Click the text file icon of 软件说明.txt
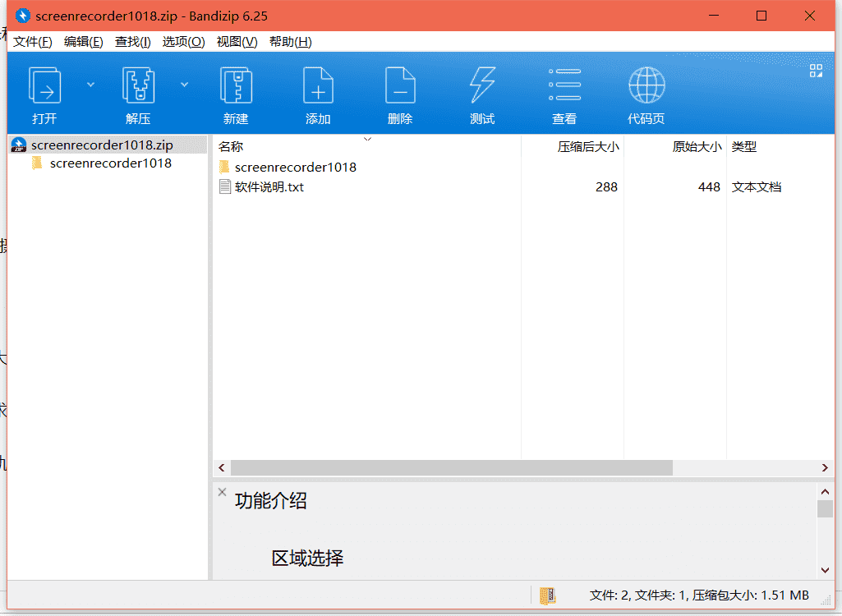This screenshot has height=616, width=842. (225, 187)
